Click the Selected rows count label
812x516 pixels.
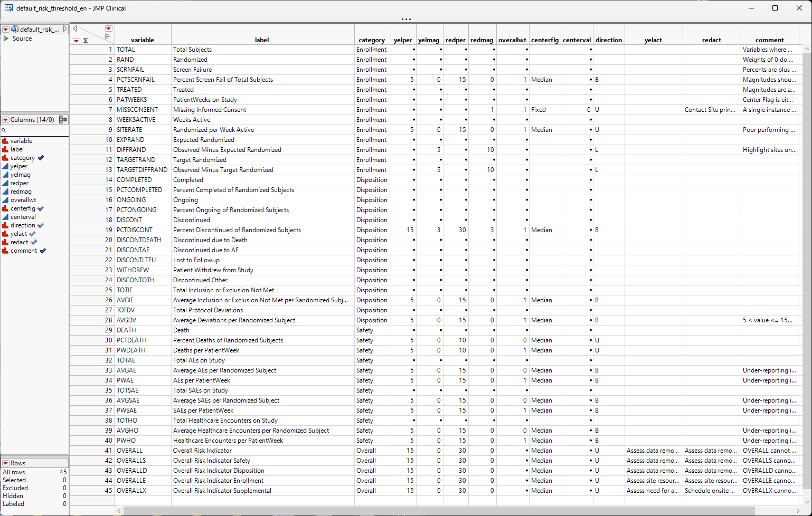pos(14,480)
